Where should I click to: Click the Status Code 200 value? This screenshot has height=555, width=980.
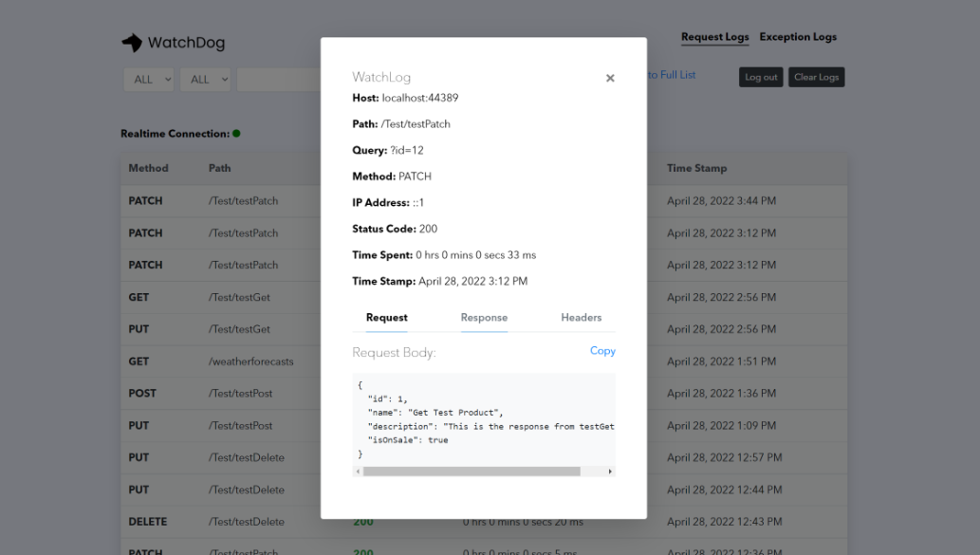pyautogui.click(x=428, y=229)
